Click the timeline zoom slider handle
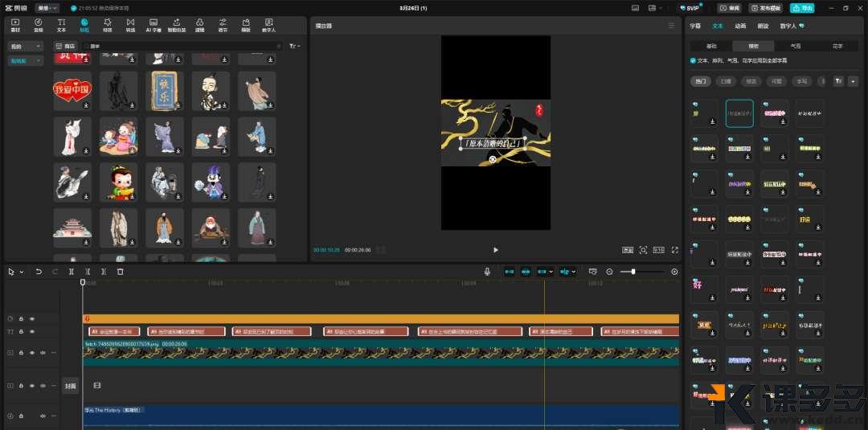The width and height of the screenshot is (868, 430). [x=633, y=272]
